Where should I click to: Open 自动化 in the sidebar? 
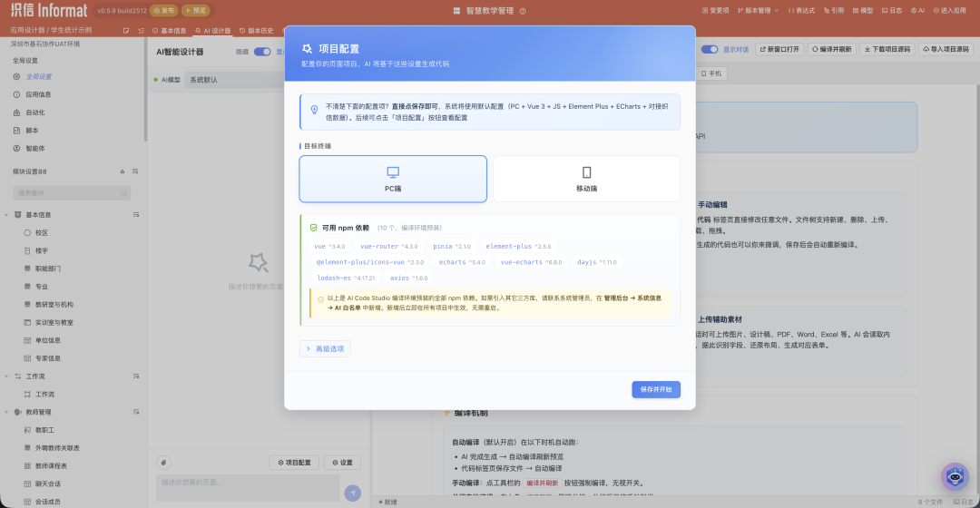35,113
